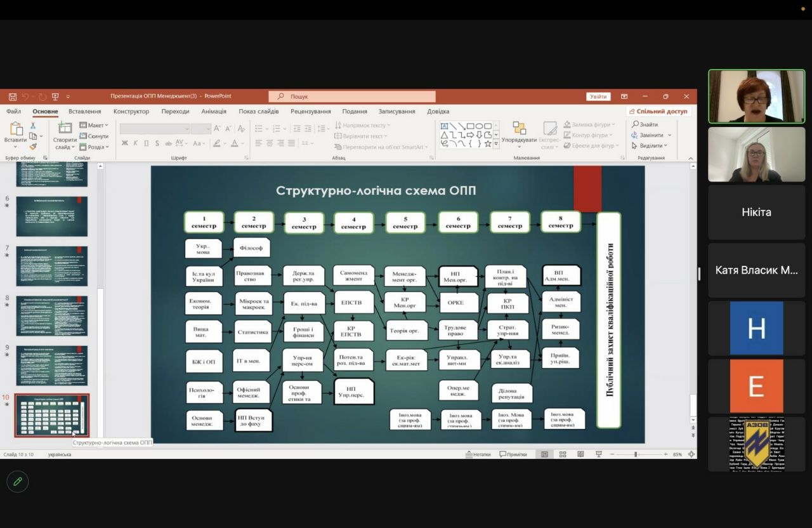The height and width of the screenshot is (528, 812).
Task: Switch to the Переходи tab
Action: click(x=175, y=112)
